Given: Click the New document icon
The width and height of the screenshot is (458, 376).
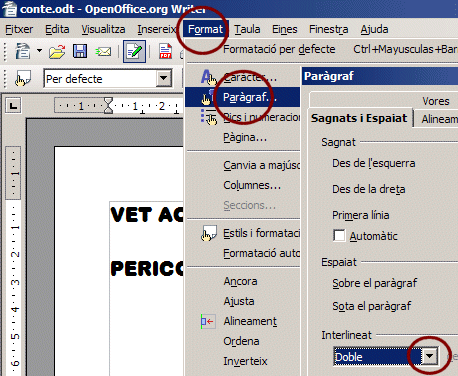Looking at the screenshot, I should pos(23,52).
